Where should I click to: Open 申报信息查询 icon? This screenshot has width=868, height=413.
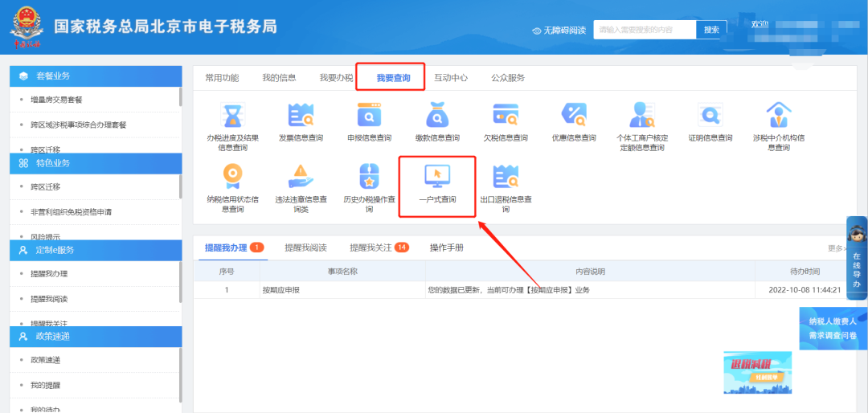(369, 115)
